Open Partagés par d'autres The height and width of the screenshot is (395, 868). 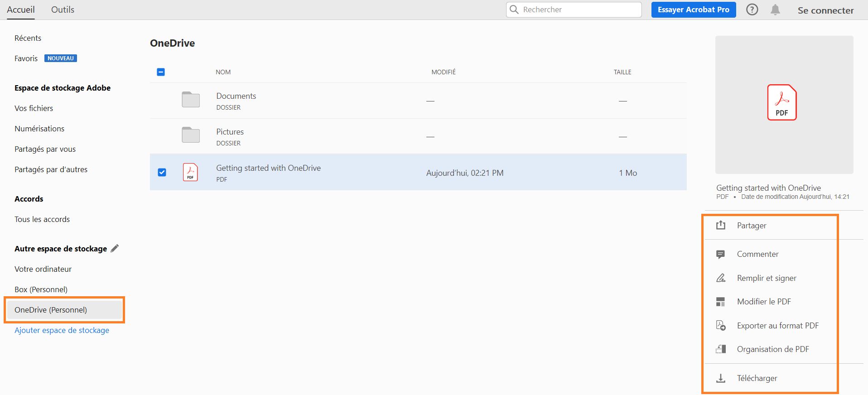coord(51,169)
